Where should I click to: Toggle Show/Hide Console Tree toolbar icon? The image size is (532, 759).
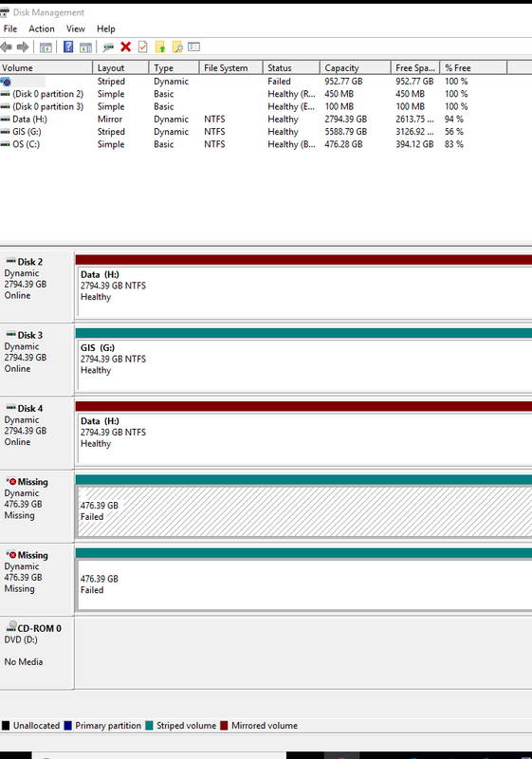pos(46,46)
